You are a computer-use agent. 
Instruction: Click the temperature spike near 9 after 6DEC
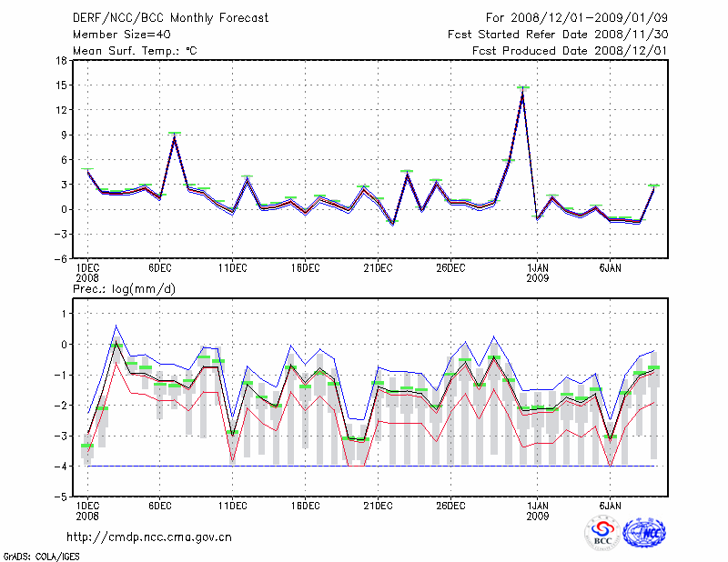coord(175,135)
